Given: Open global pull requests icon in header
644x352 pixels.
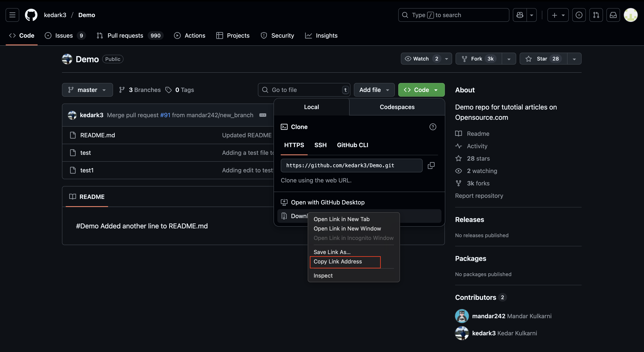Looking at the screenshot, I should (x=596, y=15).
